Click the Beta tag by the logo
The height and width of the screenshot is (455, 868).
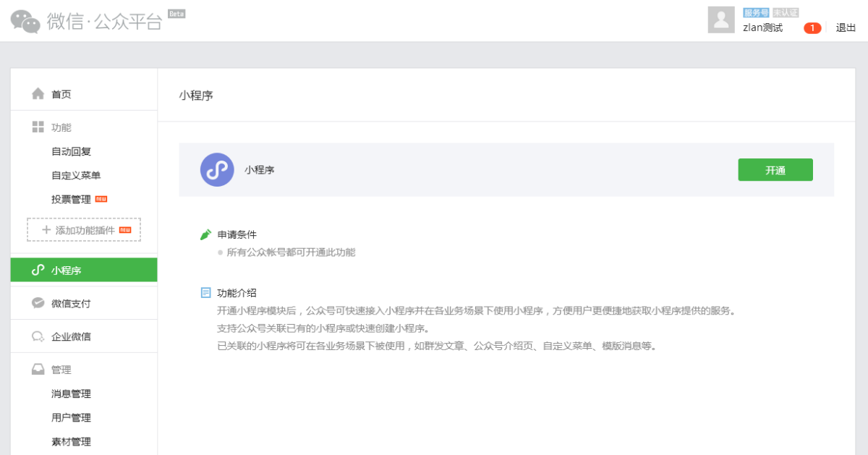[176, 14]
